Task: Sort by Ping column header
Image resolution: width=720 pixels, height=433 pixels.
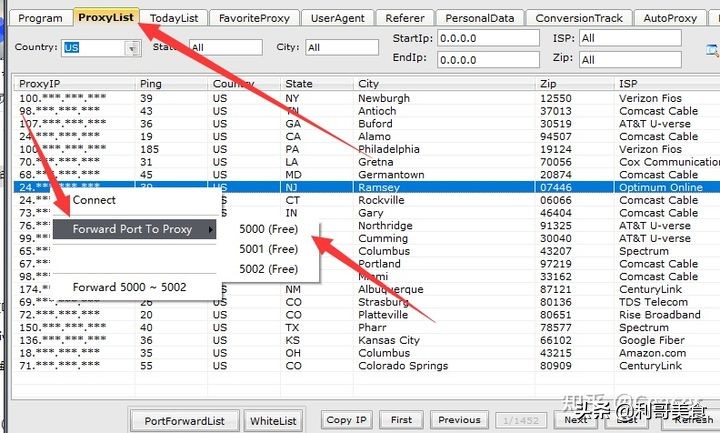Action: point(171,84)
